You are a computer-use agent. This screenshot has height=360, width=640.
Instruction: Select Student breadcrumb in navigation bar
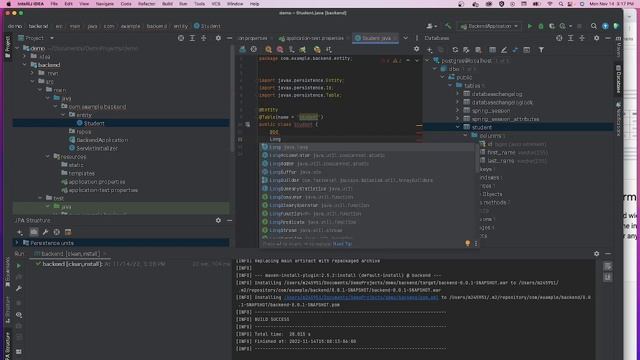[207, 26]
